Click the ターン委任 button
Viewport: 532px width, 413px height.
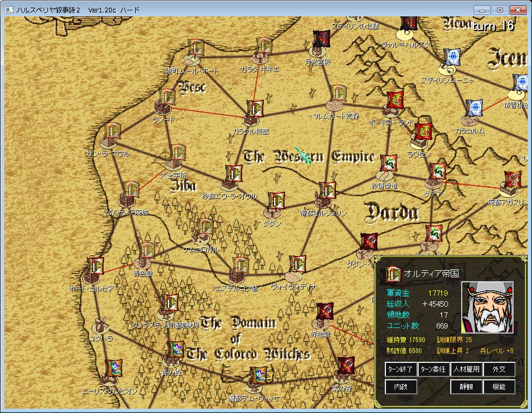[x=433, y=369]
